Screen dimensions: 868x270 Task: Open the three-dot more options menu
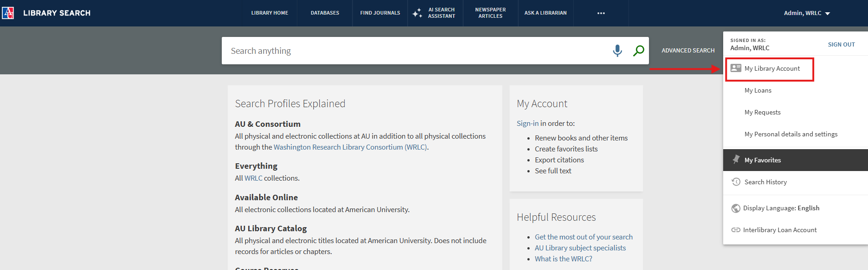coord(601,13)
